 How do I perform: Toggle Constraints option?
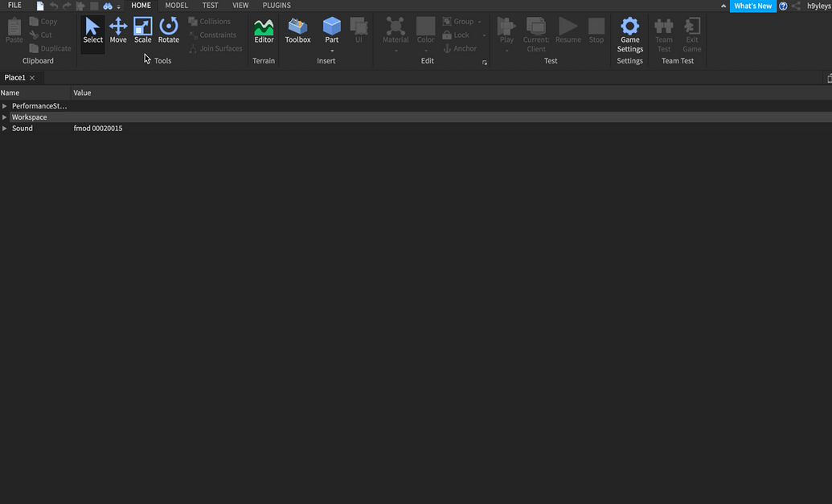212,35
